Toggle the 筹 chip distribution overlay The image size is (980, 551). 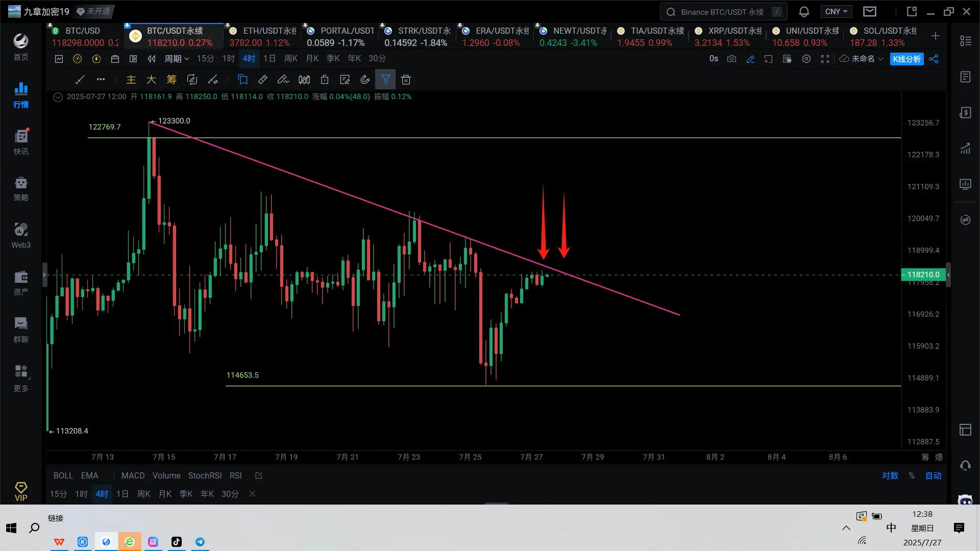[171, 80]
